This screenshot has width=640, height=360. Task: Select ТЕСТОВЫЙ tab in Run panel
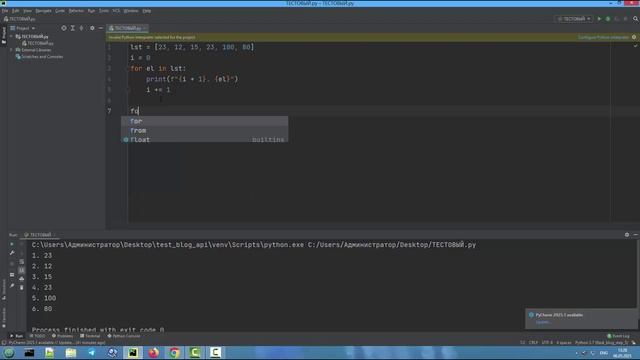[x=40, y=235]
